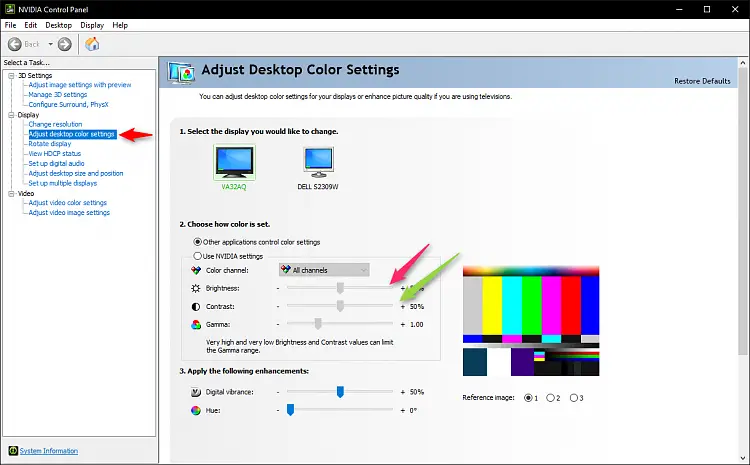
Task: Select the Use NVIDIA settings radio button
Action: coord(197,256)
